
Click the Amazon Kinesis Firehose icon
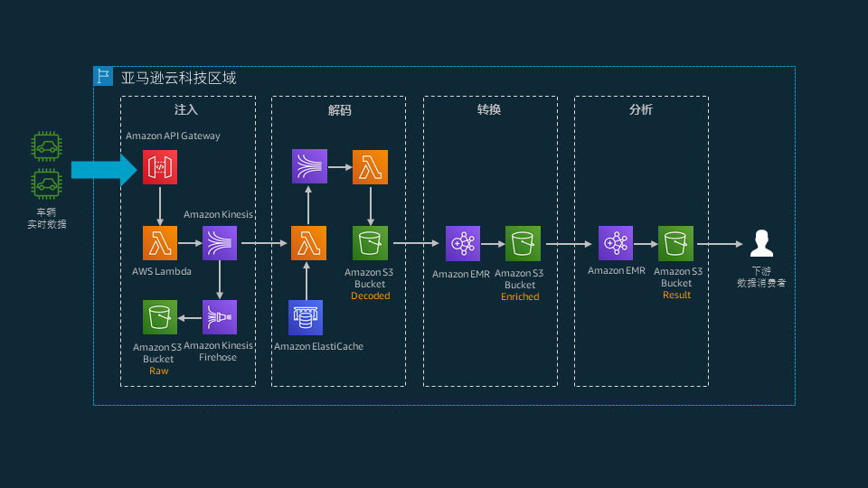219,317
